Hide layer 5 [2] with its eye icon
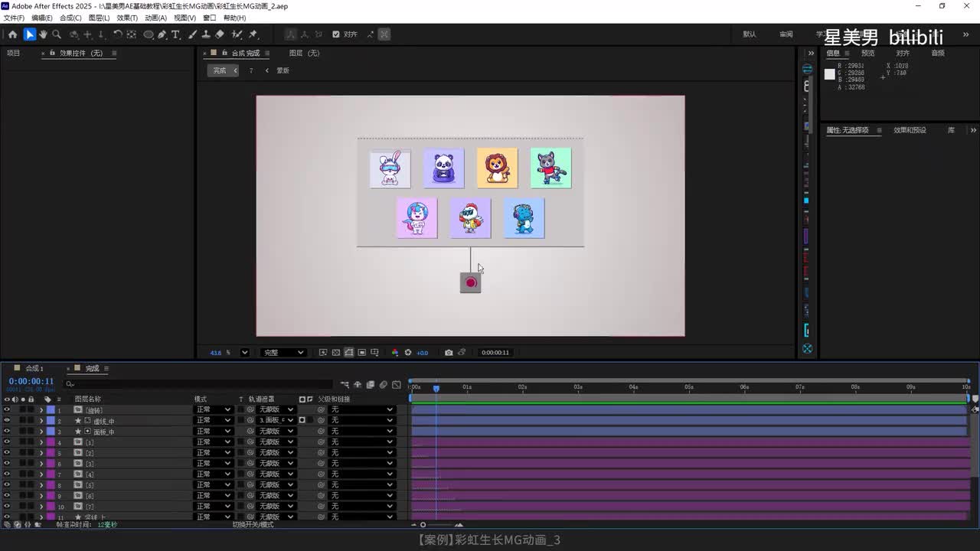 click(x=7, y=453)
